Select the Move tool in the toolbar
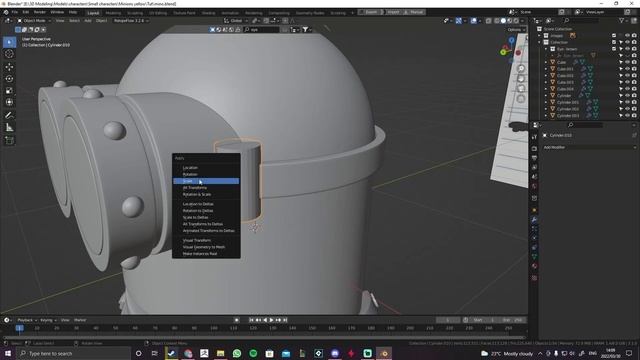 click(x=9, y=67)
